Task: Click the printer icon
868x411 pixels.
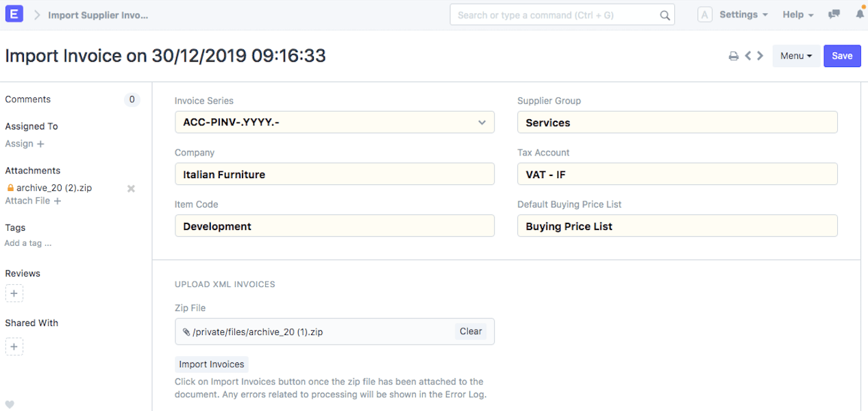Action: 733,56
